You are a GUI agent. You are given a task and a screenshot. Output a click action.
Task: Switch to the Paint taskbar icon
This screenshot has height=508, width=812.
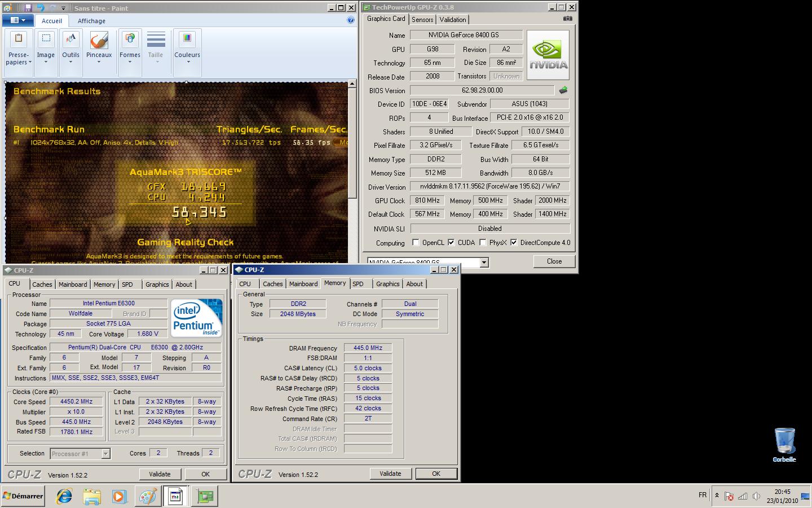(x=147, y=496)
